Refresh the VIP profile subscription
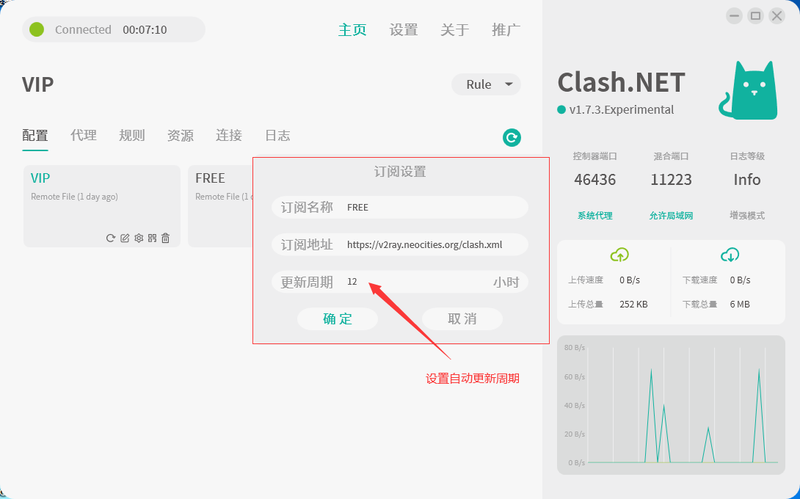Screen dimensions: 800x499 110,238
